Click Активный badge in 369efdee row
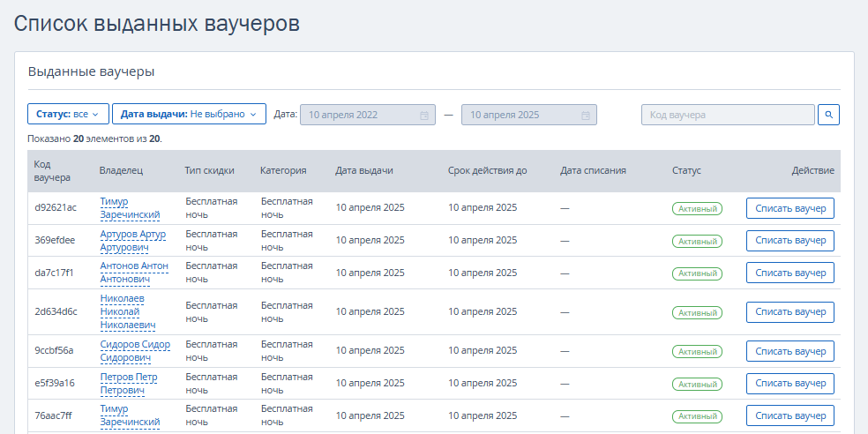The height and width of the screenshot is (434, 868). click(x=697, y=242)
